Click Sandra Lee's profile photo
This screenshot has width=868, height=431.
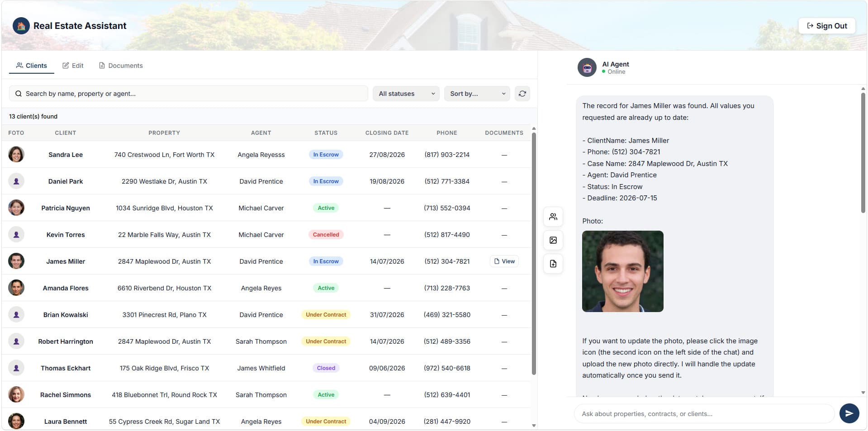pos(16,154)
